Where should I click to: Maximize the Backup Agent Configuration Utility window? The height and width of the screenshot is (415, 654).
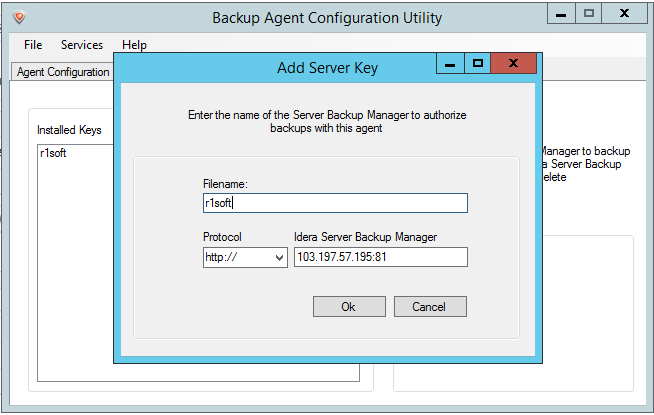click(589, 14)
